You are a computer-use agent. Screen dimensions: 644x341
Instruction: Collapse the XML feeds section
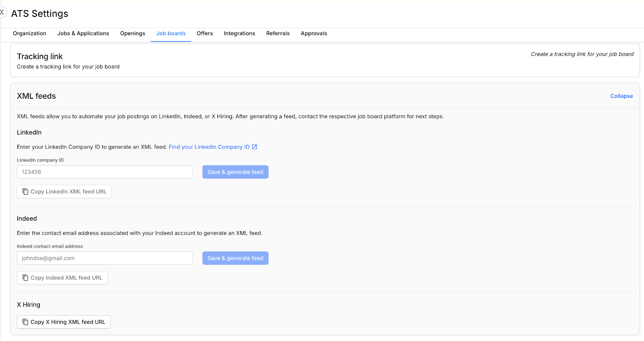pos(621,96)
